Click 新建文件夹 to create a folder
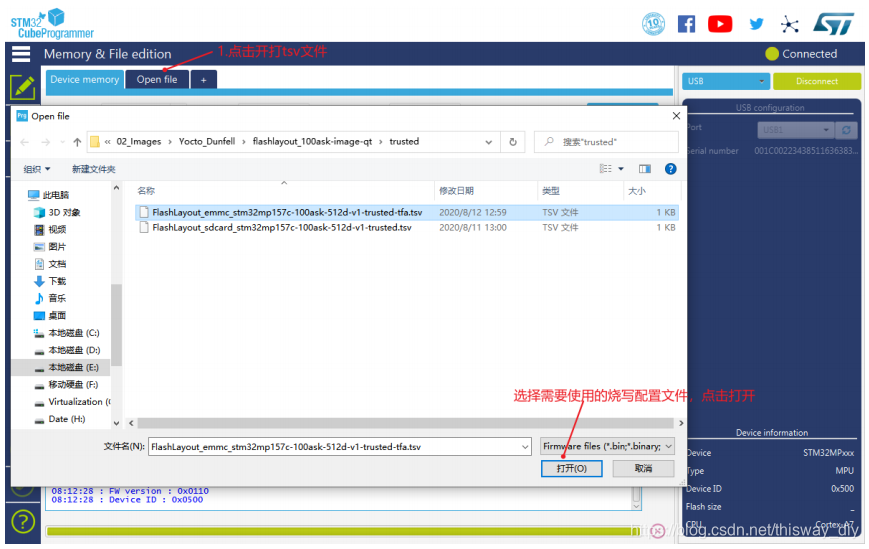 (x=94, y=169)
